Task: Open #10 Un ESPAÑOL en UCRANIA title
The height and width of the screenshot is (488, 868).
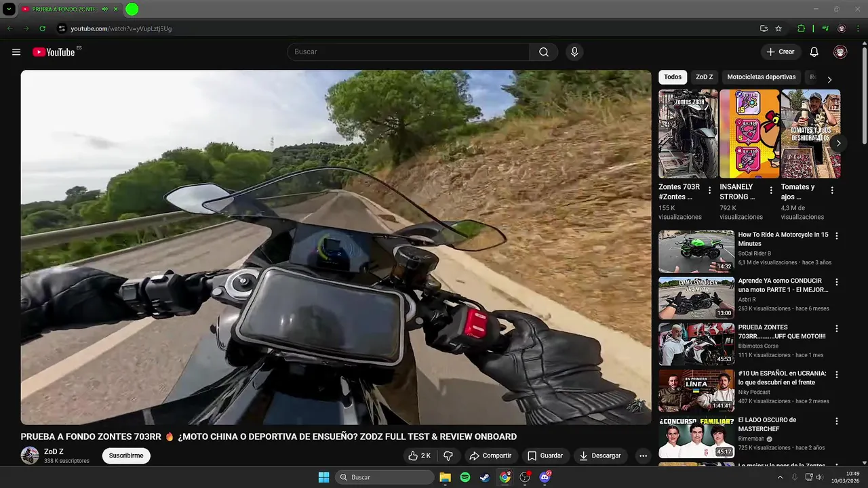Action: (782, 378)
